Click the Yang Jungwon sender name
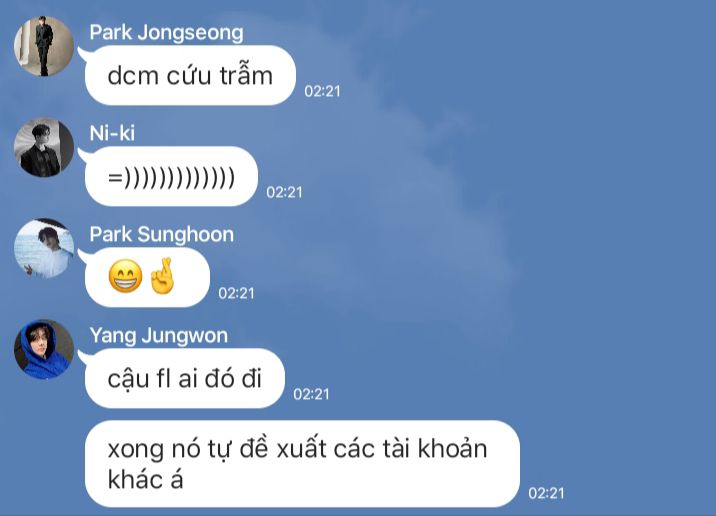716x516 pixels. tap(158, 336)
